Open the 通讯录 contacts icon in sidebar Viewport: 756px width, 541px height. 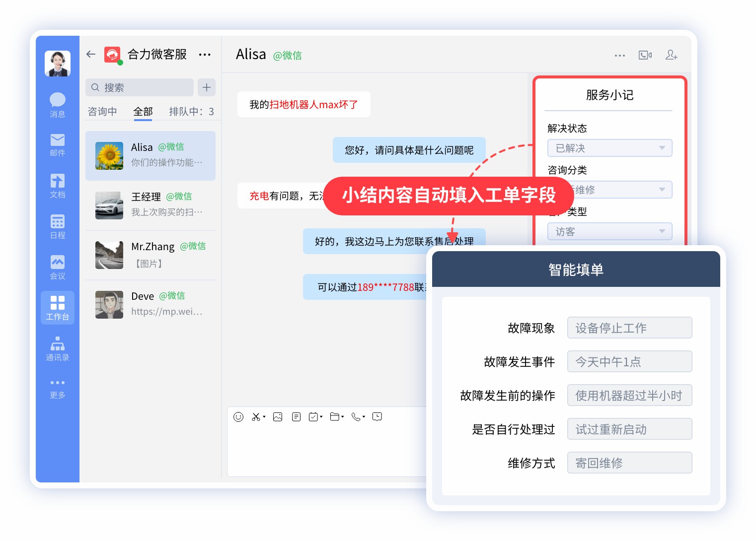(57, 348)
